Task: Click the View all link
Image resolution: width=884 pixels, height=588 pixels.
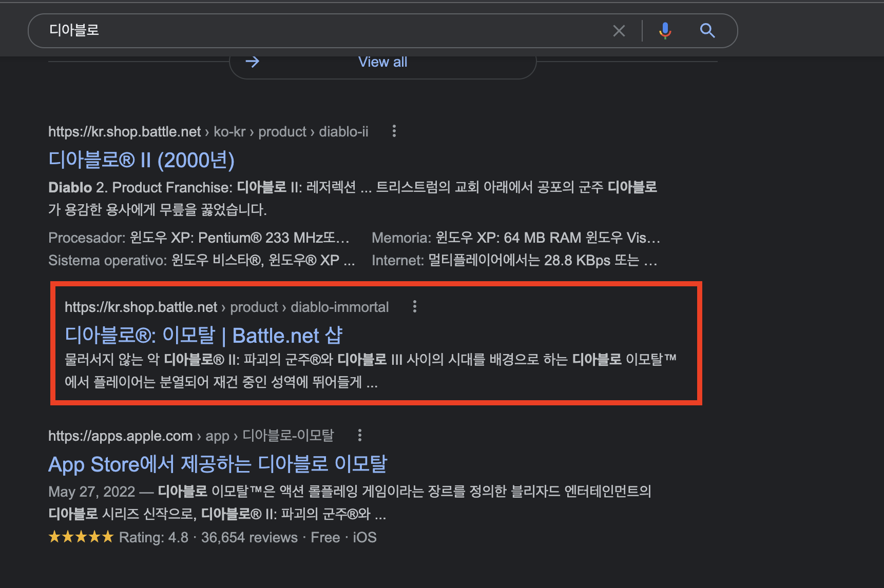Action: (383, 62)
